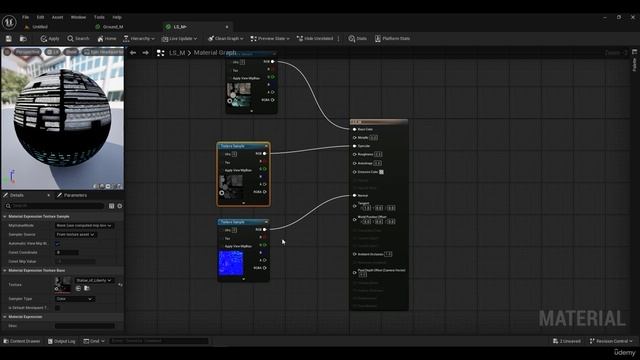Image resolution: width=640 pixels, height=360 pixels.
Task: Click the Search toolbar button
Action: pyautogui.click(x=78, y=38)
